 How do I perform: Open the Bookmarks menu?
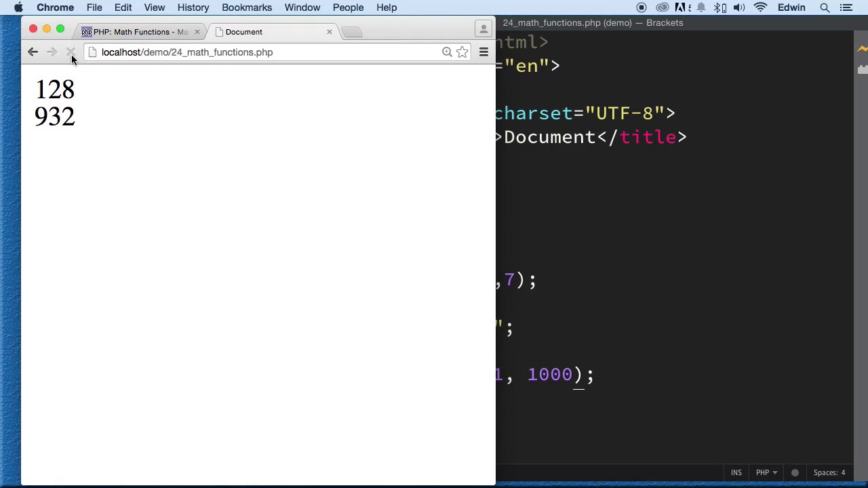coord(247,7)
